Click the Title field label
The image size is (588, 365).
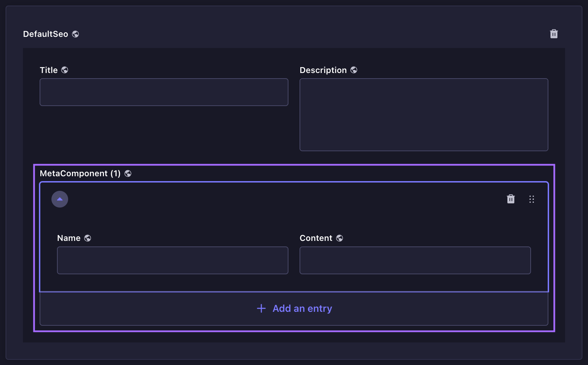49,70
